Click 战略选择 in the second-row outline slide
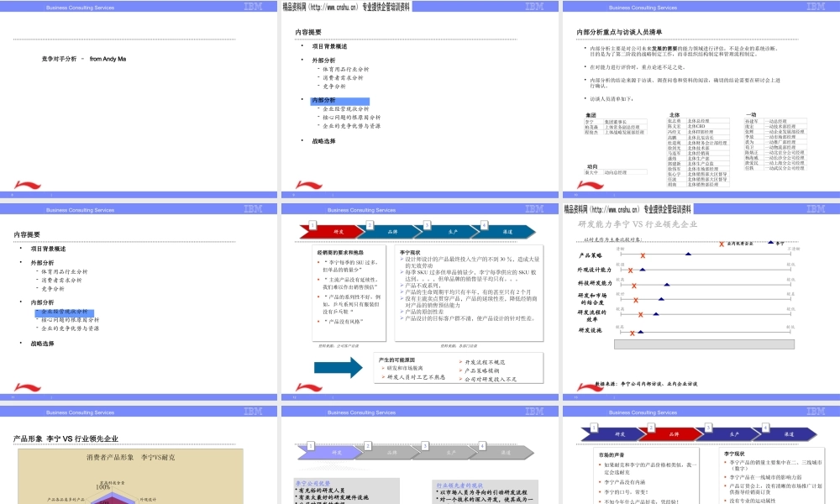Viewport: 840px width, 504px height. pos(42,344)
